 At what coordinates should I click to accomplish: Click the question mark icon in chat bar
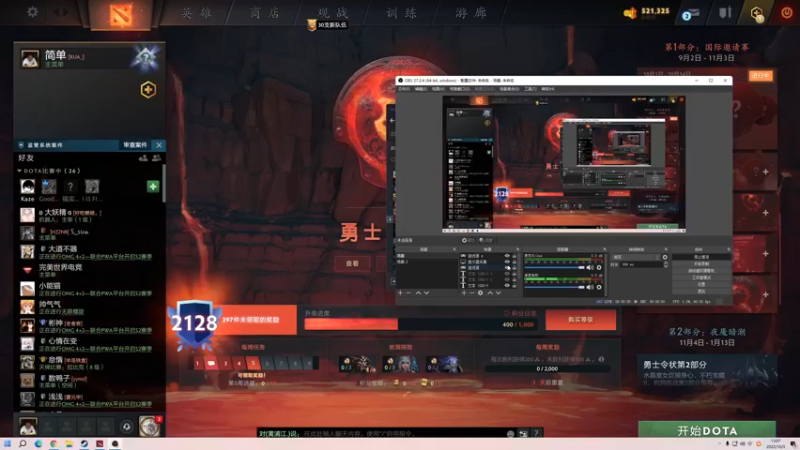point(536,433)
